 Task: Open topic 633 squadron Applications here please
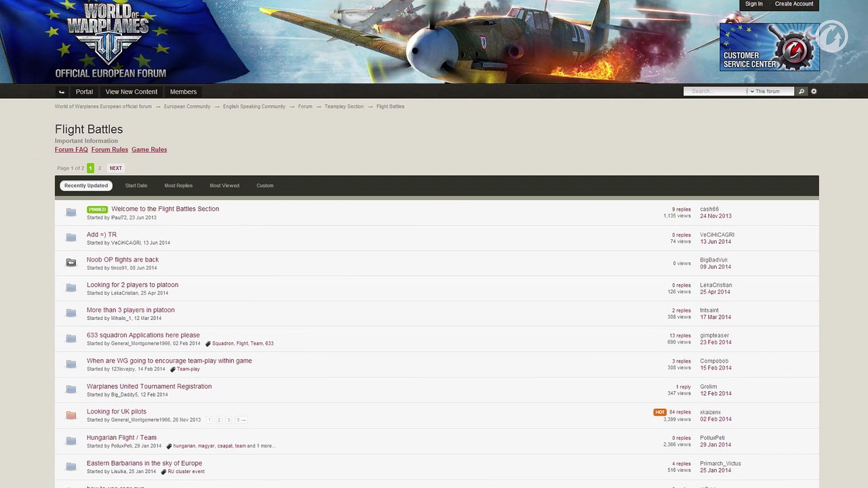[143, 335]
